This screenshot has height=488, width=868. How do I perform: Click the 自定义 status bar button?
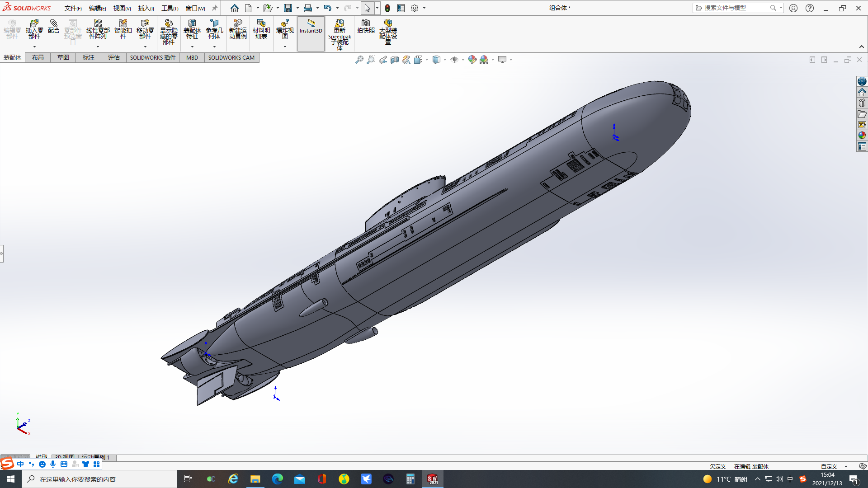point(829,466)
